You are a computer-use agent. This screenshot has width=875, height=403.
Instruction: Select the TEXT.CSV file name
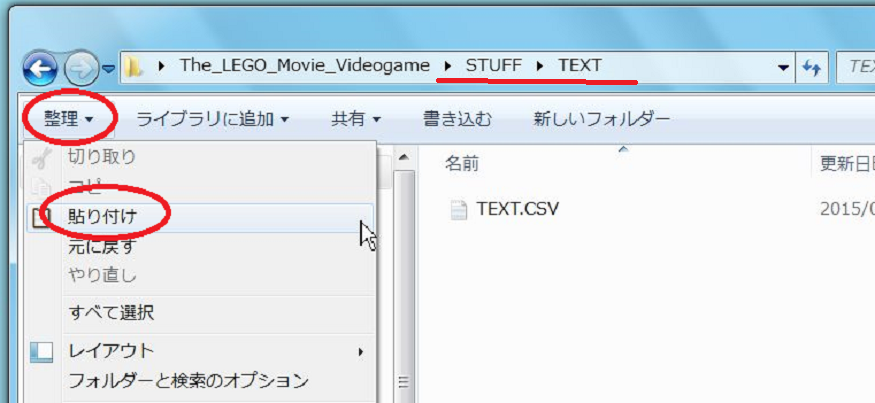[x=518, y=209]
